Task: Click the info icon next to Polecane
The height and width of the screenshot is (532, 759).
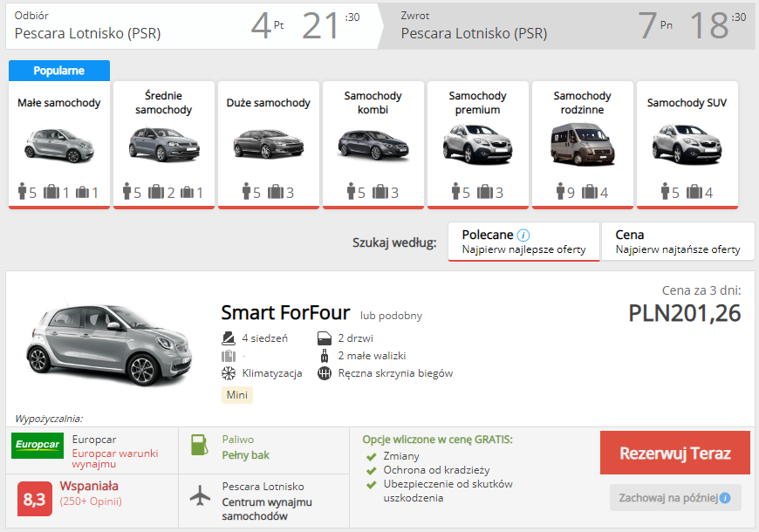Action: [x=523, y=235]
